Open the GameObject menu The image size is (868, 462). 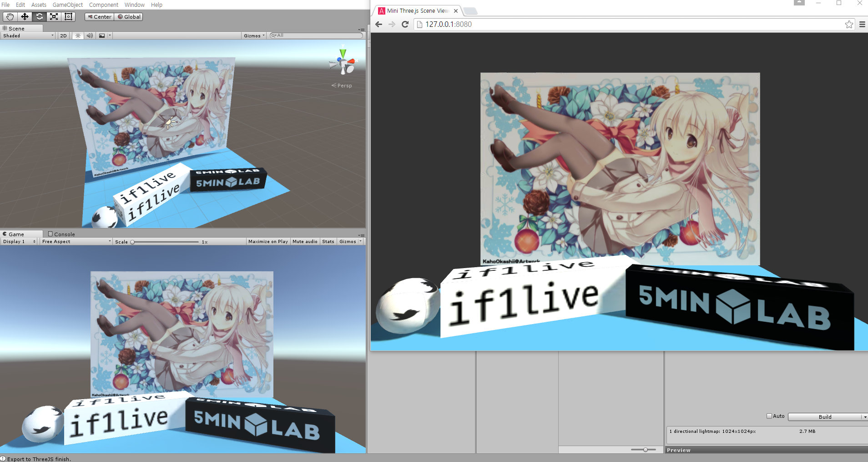[67, 5]
